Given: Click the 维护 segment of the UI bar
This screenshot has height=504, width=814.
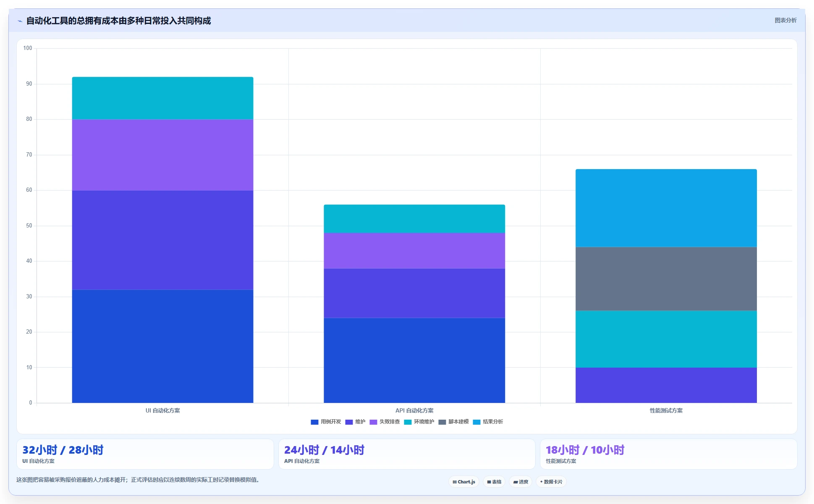Looking at the screenshot, I should (162, 240).
